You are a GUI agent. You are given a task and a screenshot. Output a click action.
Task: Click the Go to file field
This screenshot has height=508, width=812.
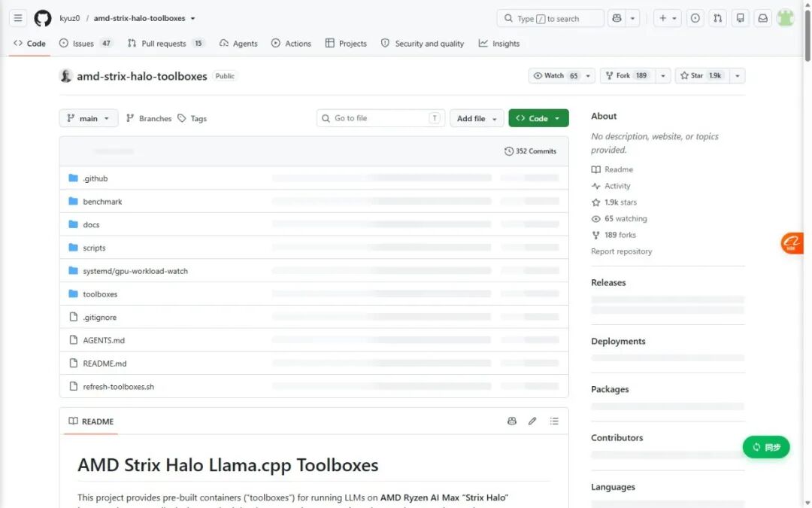pyautogui.click(x=380, y=118)
